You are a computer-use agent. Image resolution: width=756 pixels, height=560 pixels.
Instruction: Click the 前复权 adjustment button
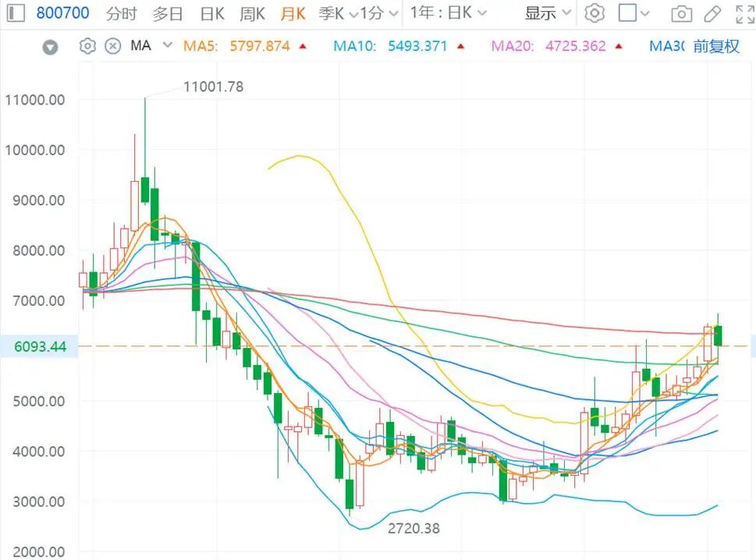coord(716,46)
